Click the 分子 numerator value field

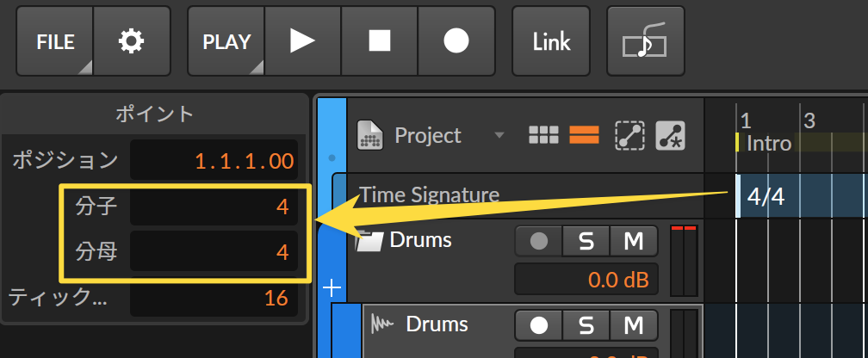coord(214,207)
